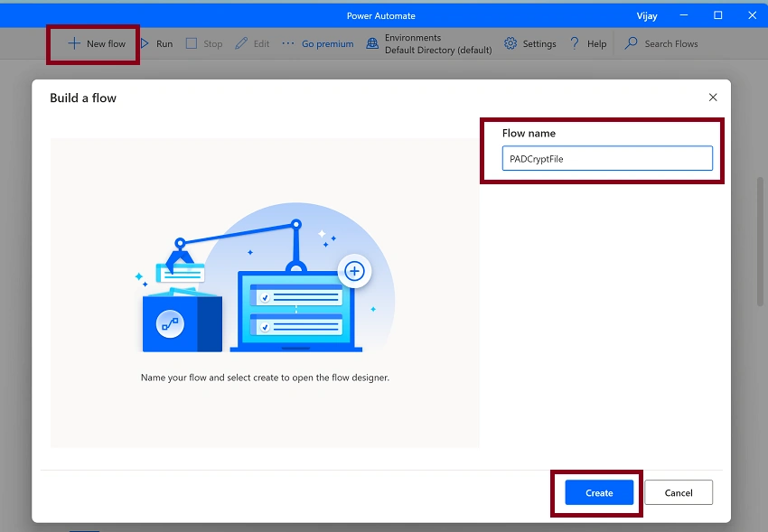Click the vertical scrollbar on the right edge
The height and width of the screenshot is (532, 768).
click(760, 242)
